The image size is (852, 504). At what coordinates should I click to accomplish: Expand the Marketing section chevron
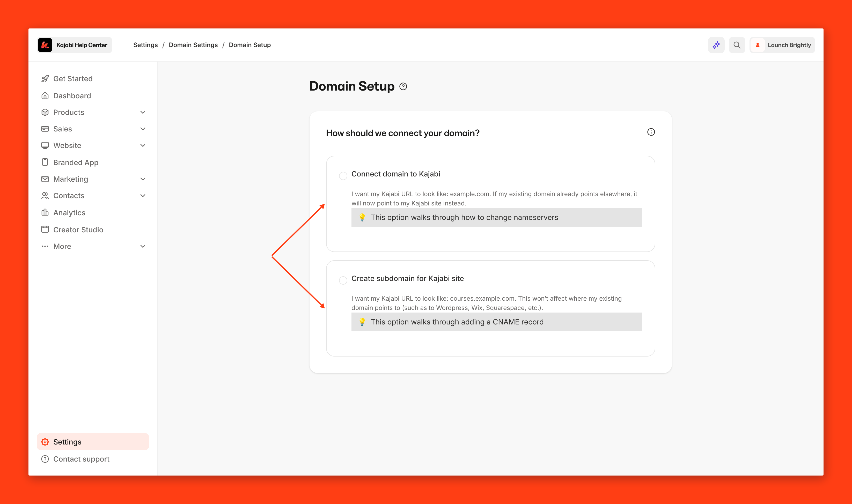pyautogui.click(x=143, y=179)
